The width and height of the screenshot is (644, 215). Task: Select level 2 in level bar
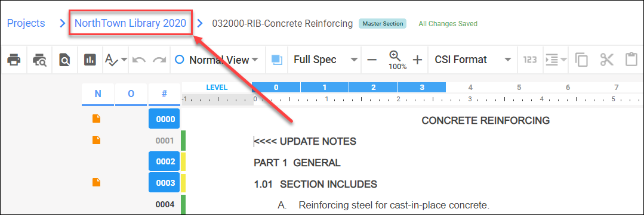coord(373,87)
